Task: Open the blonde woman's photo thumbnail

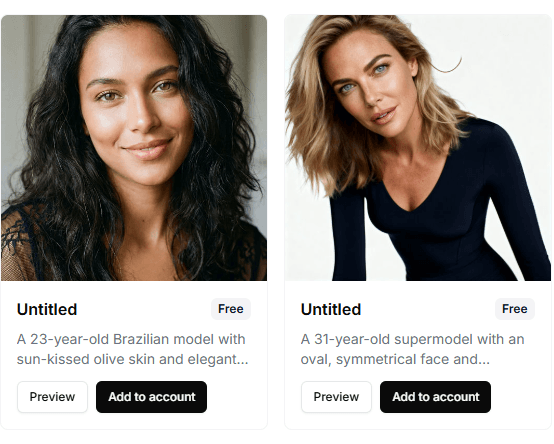Action: [418, 148]
